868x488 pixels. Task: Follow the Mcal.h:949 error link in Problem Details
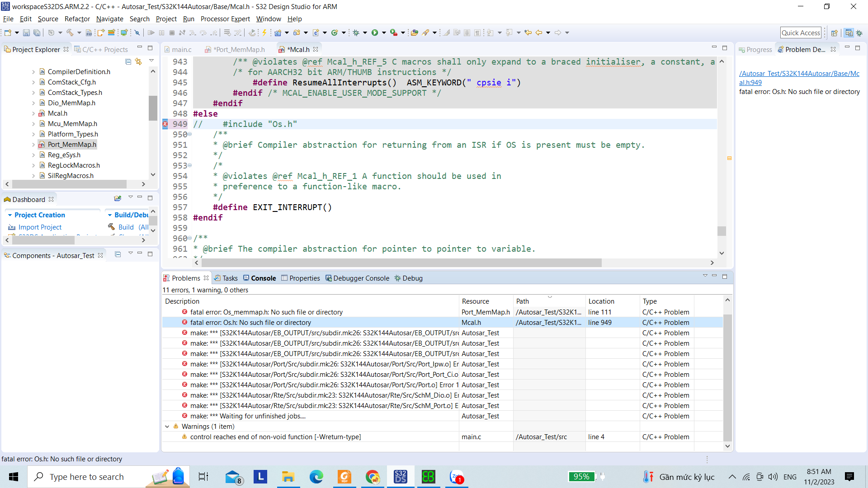pos(799,77)
